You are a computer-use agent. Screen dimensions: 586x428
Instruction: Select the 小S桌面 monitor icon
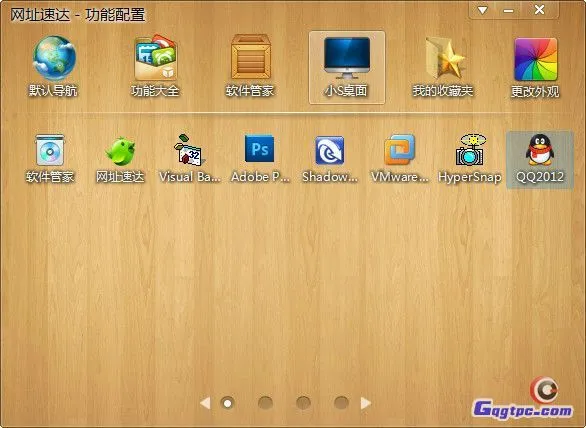tap(346, 67)
